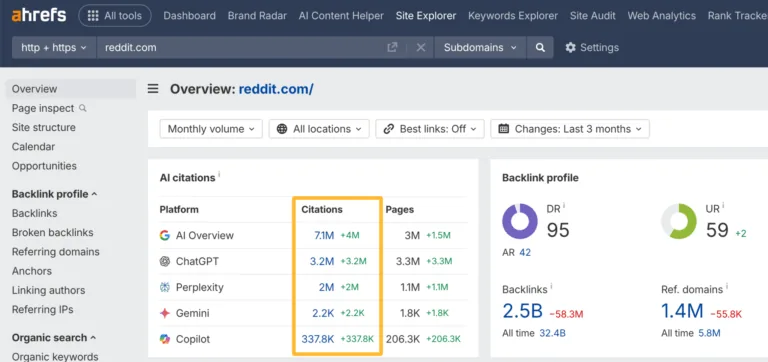The width and height of the screenshot is (768, 362).
Task: Click the 3M AI Overview pages value
Action: [x=412, y=236]
